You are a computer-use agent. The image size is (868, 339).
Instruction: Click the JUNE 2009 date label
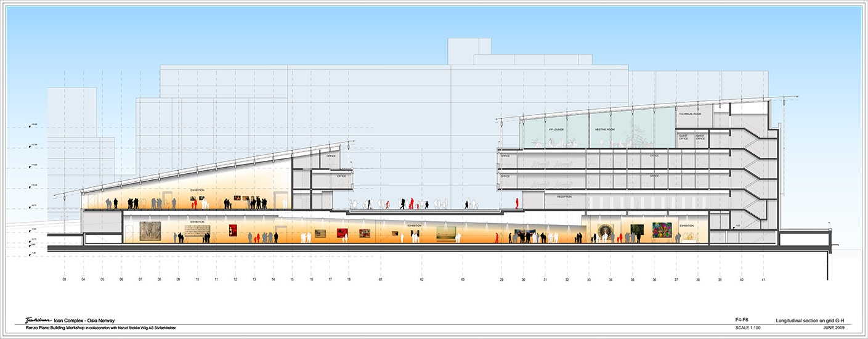pos(832,328)
